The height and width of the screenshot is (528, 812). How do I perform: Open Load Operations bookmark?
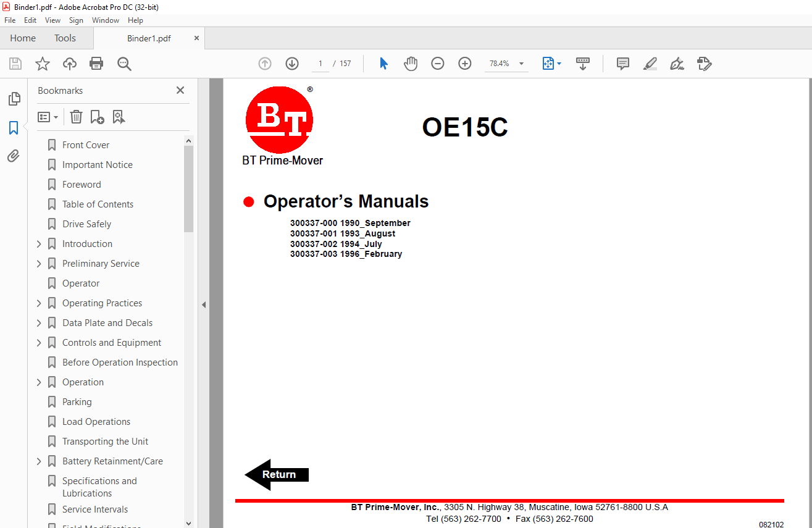pyautogui.click(x=96, y=422)
